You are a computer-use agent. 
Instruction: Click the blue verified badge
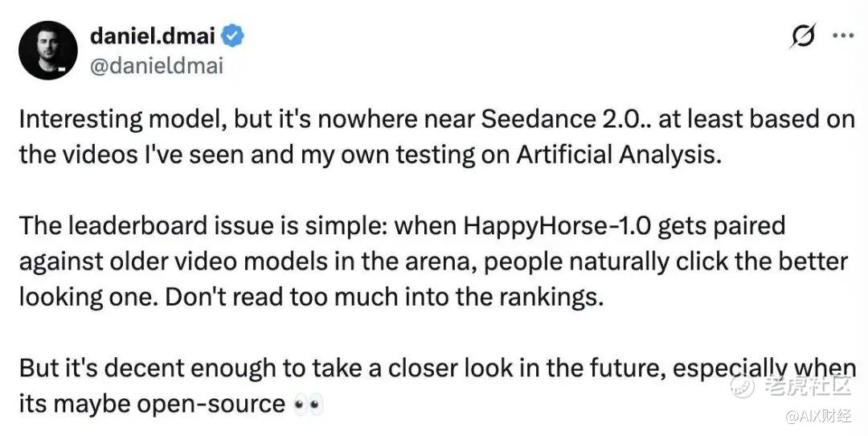tap(233, 35)
